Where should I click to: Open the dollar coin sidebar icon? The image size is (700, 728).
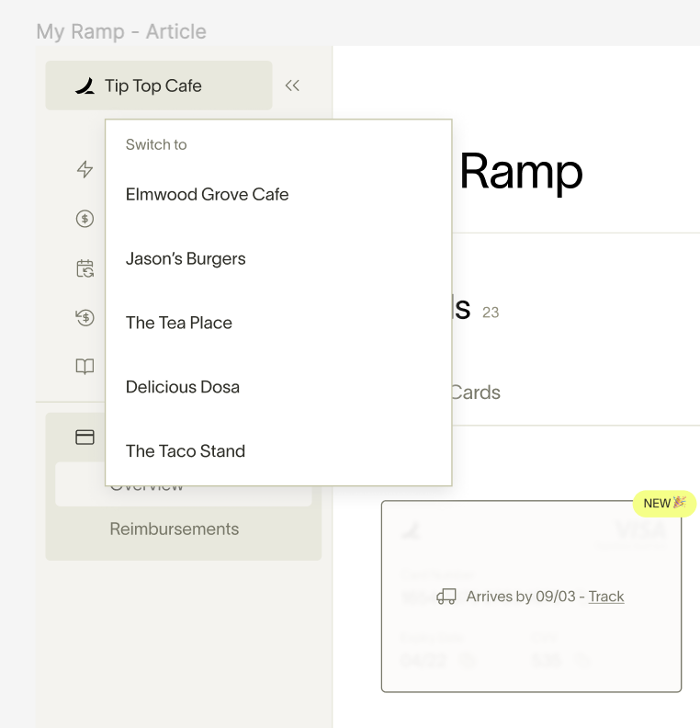[x=85, y=219]
